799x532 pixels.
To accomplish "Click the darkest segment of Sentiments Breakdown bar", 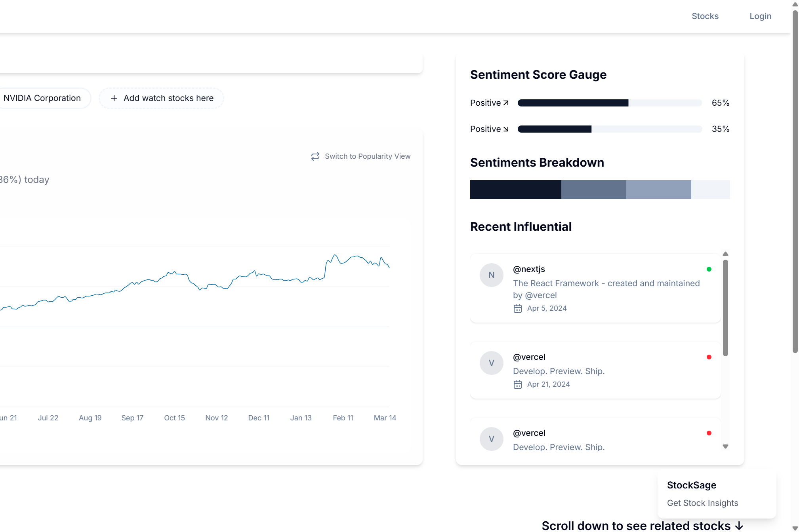I will click(515, 190).
